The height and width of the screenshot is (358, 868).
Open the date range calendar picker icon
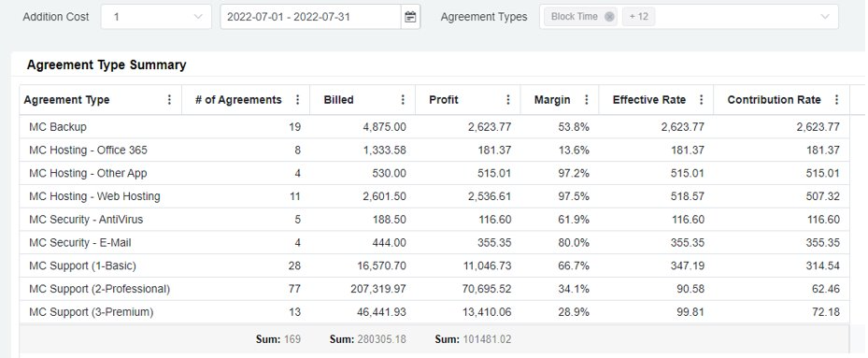pos(410,17)
